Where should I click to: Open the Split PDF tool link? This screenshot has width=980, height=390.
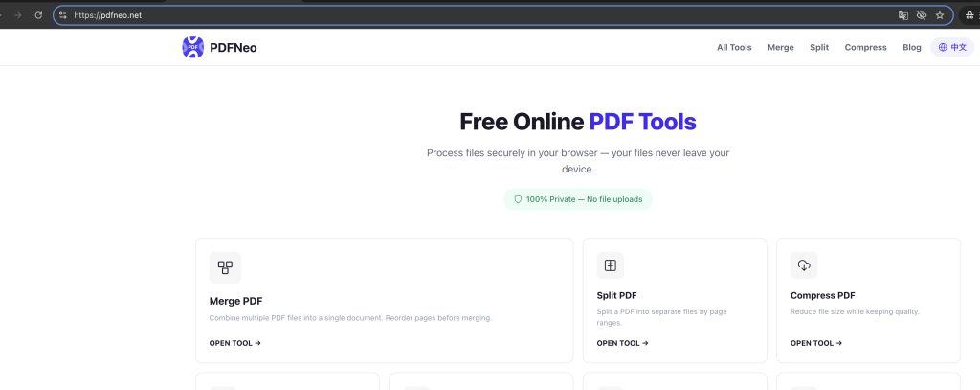tap(622, 343)
